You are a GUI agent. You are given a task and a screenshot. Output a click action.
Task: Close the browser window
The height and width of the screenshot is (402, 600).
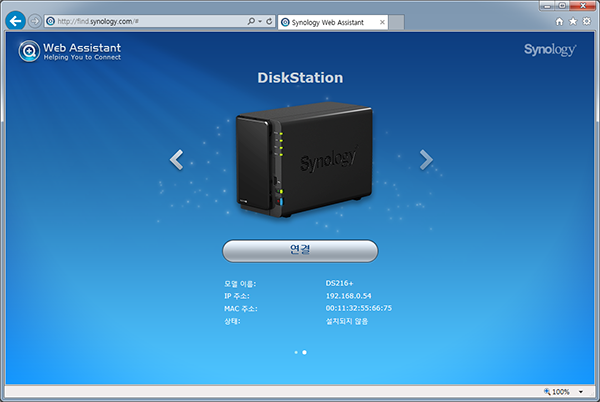pyautogui.click(x=582, y=6)
